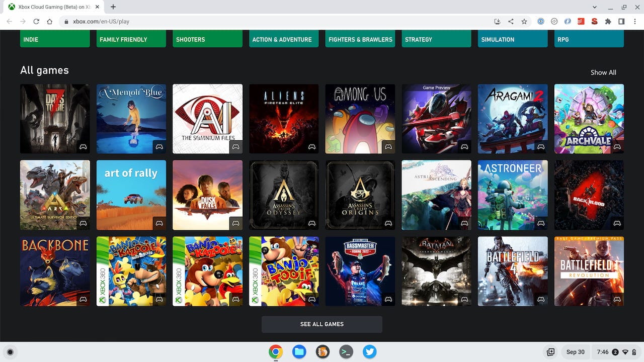Click the share icon in the address bar
This screenshot has height=362, width=644.
point(511,22)
